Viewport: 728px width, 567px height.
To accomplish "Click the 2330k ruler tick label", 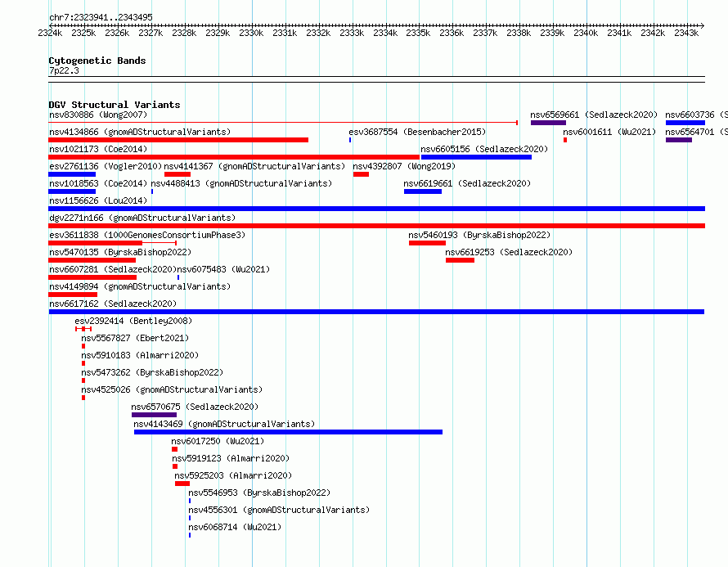I will [x=251, y=33].
